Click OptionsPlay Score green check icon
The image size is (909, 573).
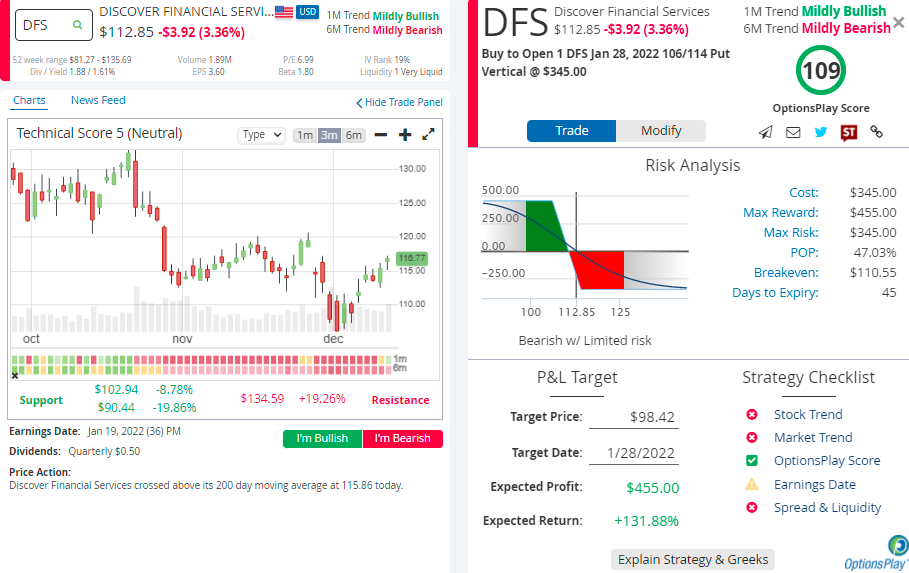tap(752, 460)
